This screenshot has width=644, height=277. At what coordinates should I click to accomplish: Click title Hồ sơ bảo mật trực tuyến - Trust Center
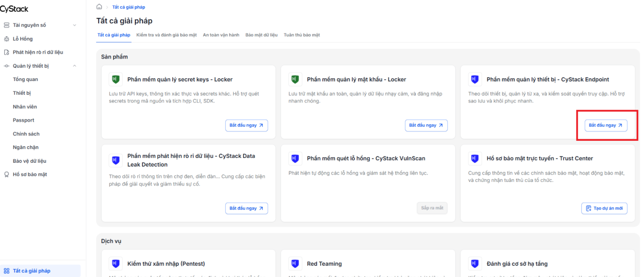[x=540, y=158]
